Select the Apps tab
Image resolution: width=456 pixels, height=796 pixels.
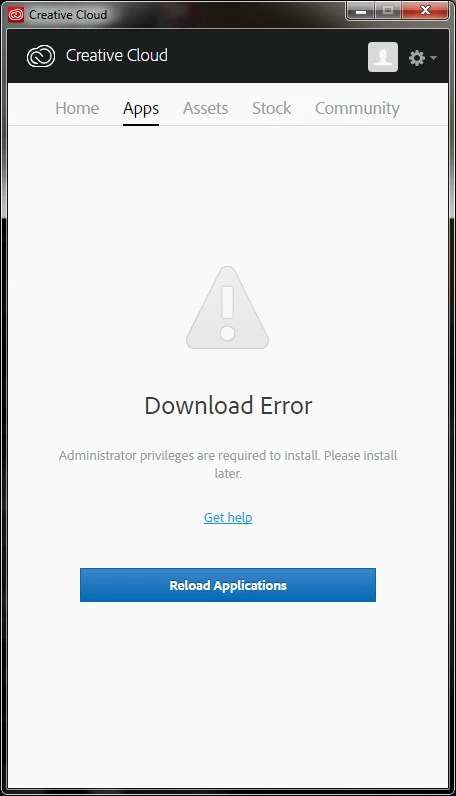click(141, 109)
